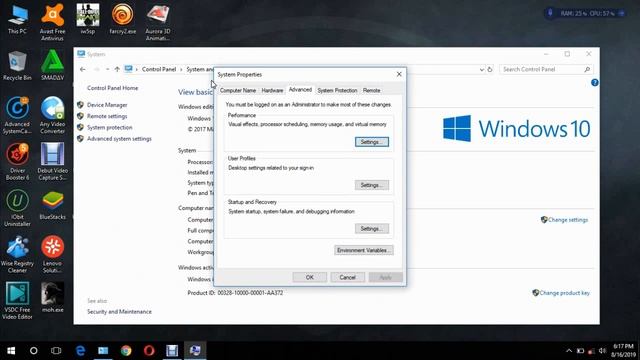This screenshot has height=360, width=640.
Task: Open the Help question mark icon
Action: 595,82
